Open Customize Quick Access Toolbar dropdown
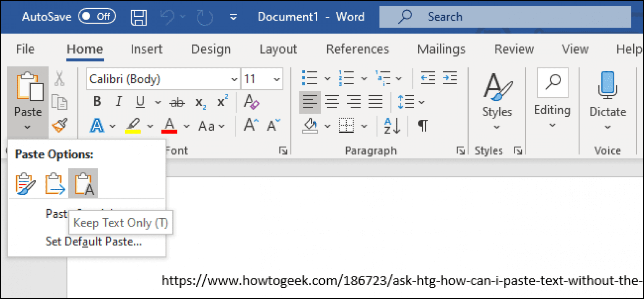 tap(234, 17)
